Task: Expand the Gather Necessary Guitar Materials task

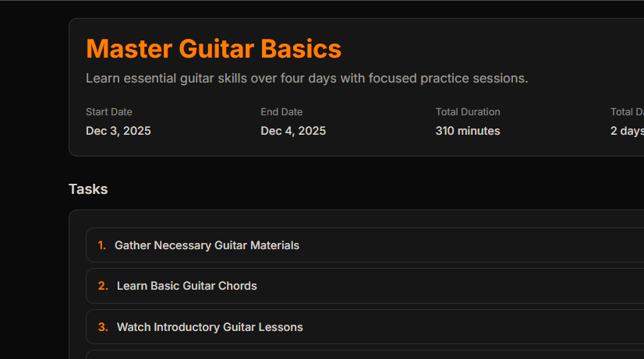Action: click(207, 245)
